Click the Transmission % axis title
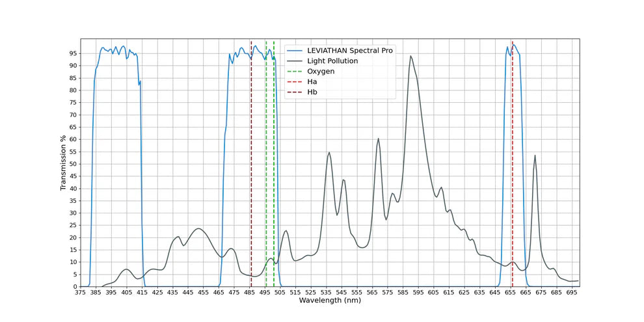Screen dimensions: 644x322 (63, 163)
